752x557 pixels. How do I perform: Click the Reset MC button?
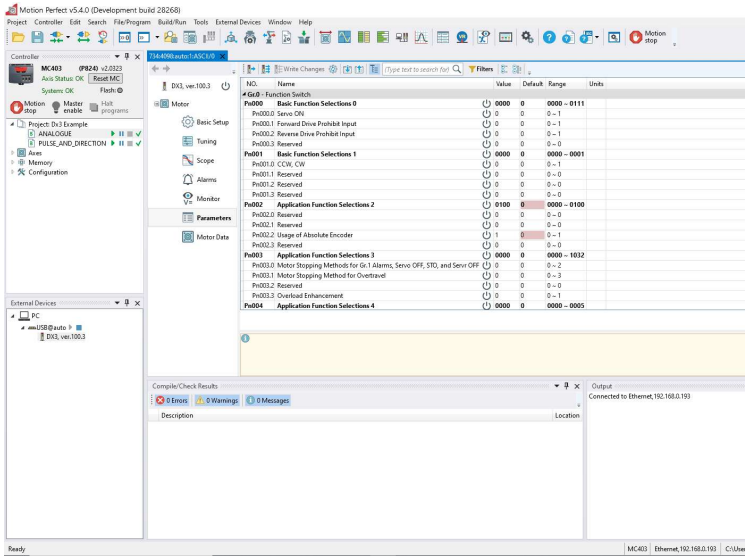coord(106,78)
